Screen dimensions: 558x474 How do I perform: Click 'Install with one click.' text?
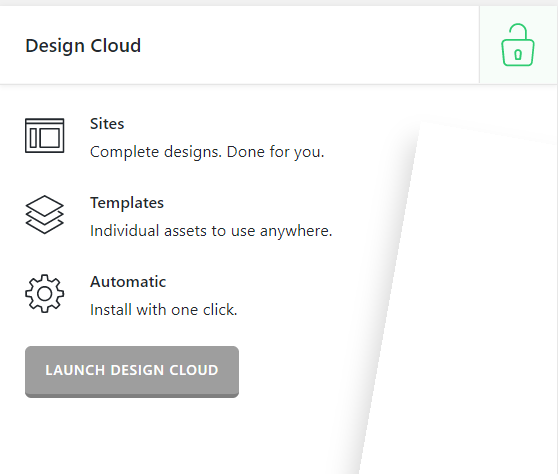tap(163, 310)
